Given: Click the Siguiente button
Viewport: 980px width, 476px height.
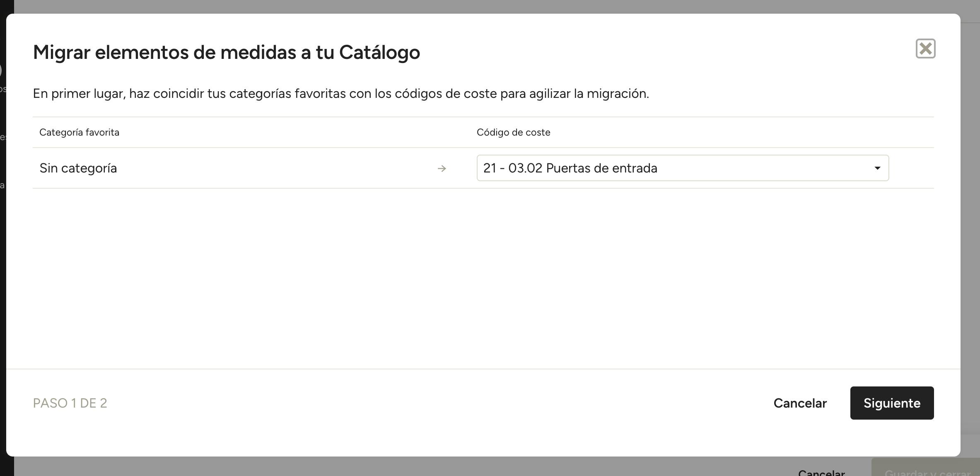Looking at the screenshot, I should 892,403.
